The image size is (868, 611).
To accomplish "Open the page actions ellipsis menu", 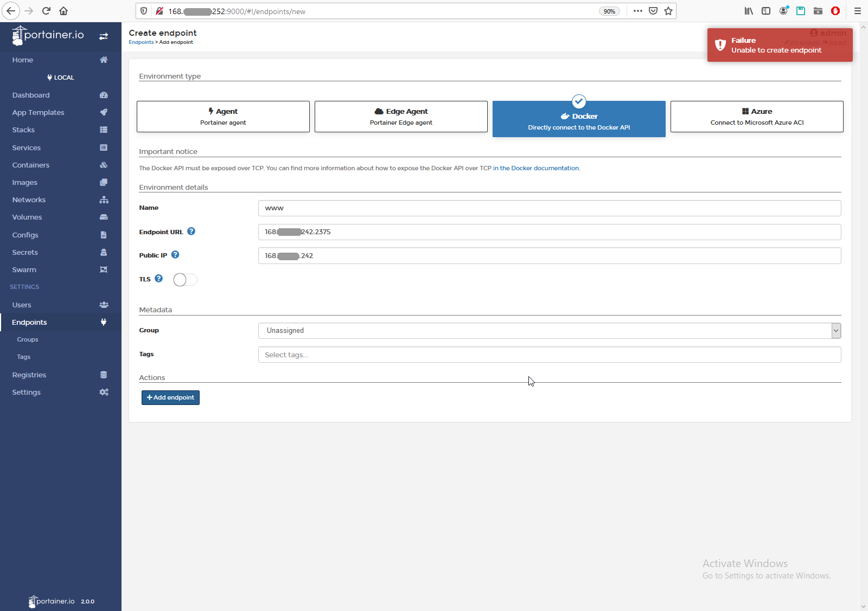I will [x=638, y=11].
